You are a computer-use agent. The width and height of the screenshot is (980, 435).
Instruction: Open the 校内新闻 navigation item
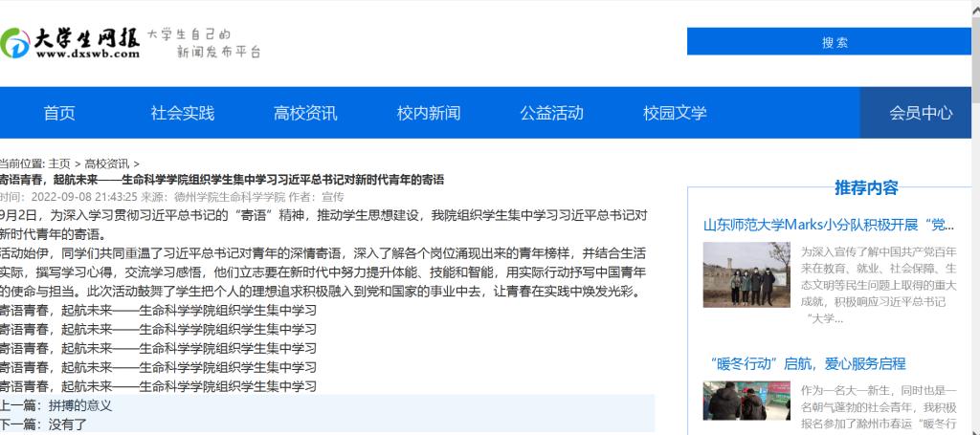coord(428,113)
